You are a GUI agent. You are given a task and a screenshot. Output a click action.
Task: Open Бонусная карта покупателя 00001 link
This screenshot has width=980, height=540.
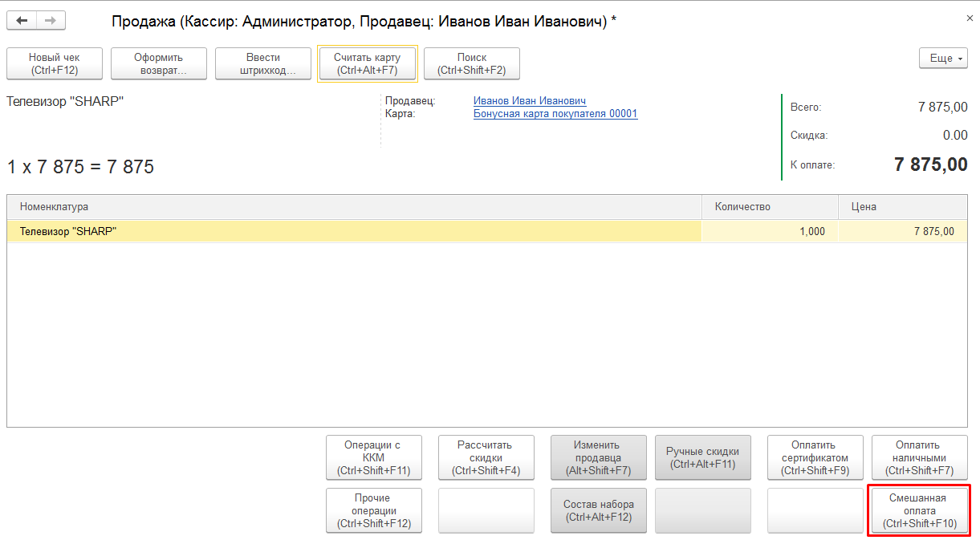click(555, 114)
